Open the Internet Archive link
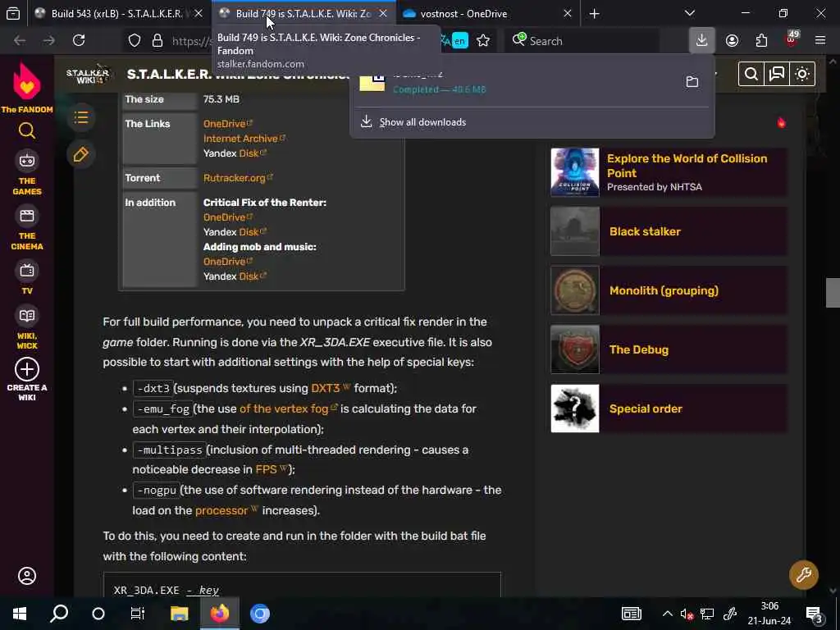This screenshot has width=840, height=630. pos(244,139)
